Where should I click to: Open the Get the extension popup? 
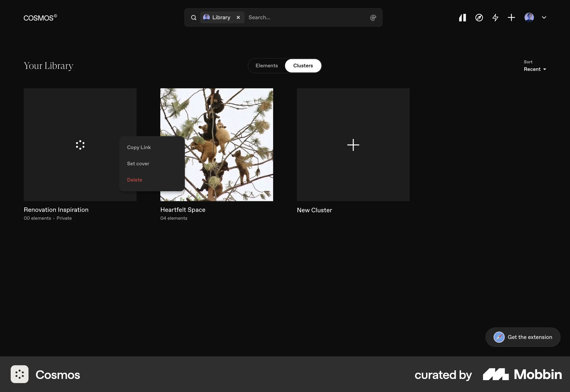pyautogui.click(x=522, y=337)
